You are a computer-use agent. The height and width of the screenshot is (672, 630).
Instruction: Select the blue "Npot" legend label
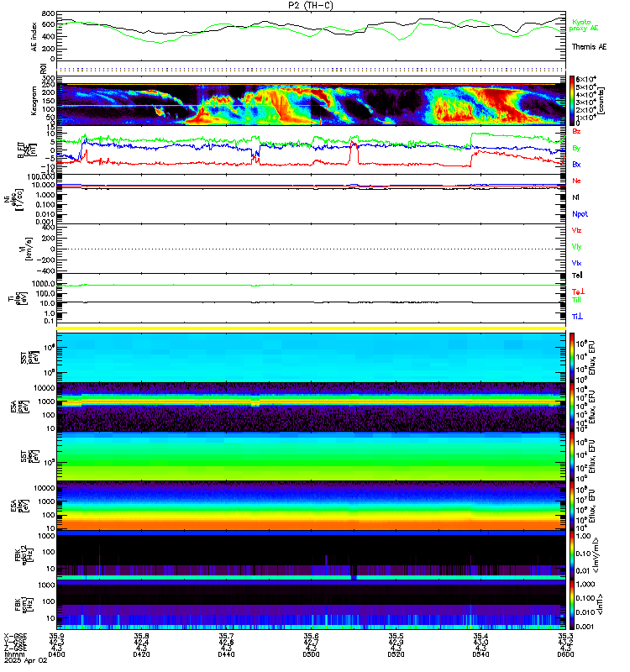(x=580, y=214)
